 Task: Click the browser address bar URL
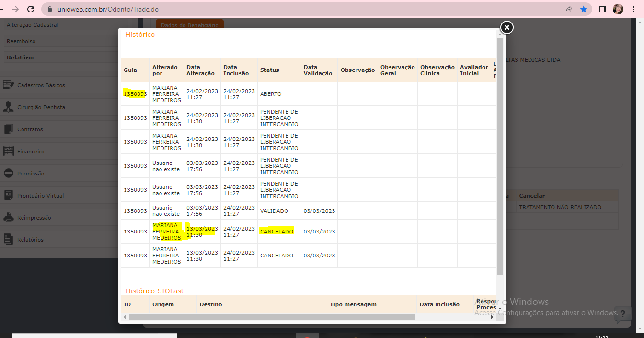click(x=108, y=9)
